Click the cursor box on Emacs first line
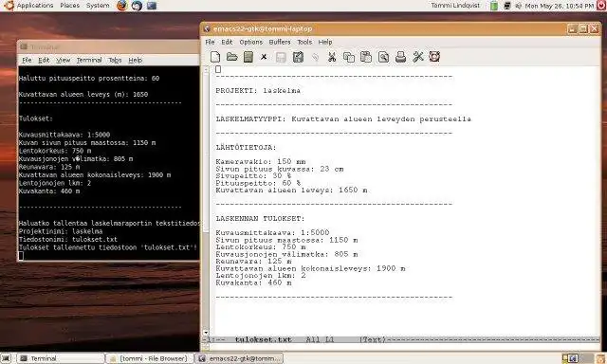 (x=218, y=69)
